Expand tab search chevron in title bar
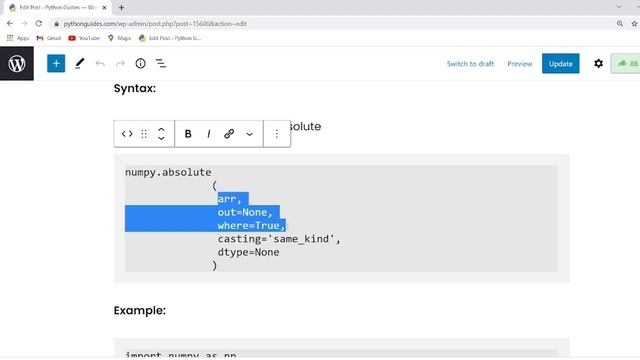The height and width of the screenshot is (360, 640). click(x=619, y=7)
